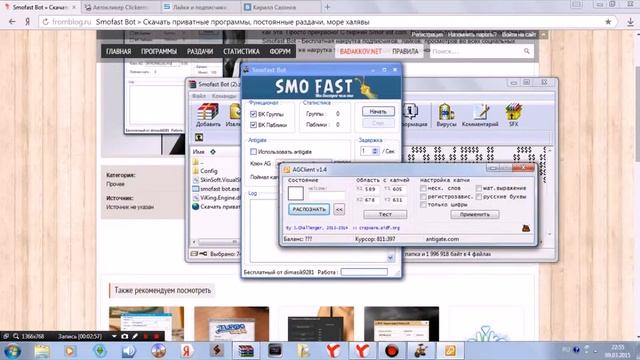Enable the регистрозавис. checkbox
640x360 pixels.
[x=423, y=196]
